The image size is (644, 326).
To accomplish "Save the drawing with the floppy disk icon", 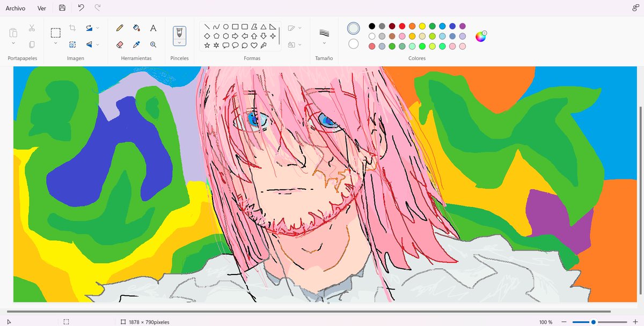I will [62, 8].
